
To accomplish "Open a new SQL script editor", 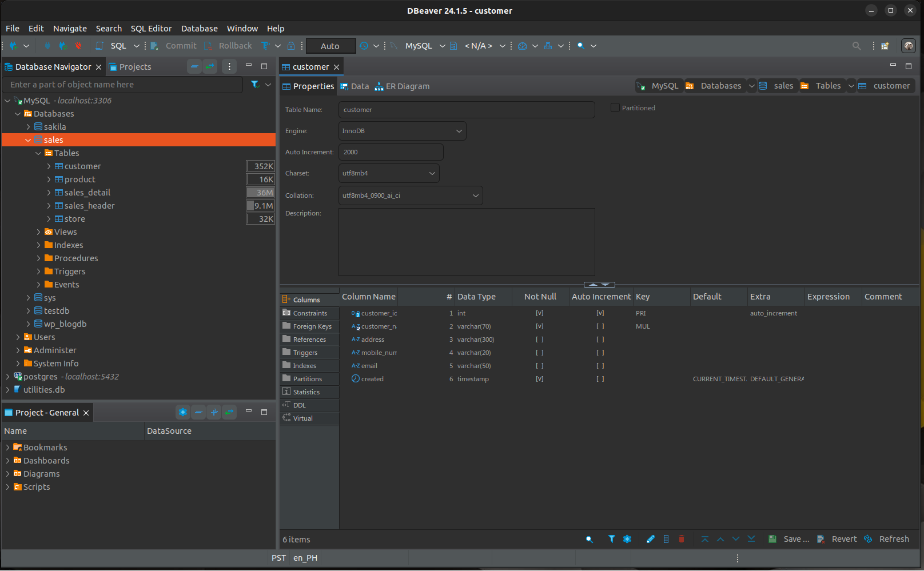I will [x=113, y=46].
